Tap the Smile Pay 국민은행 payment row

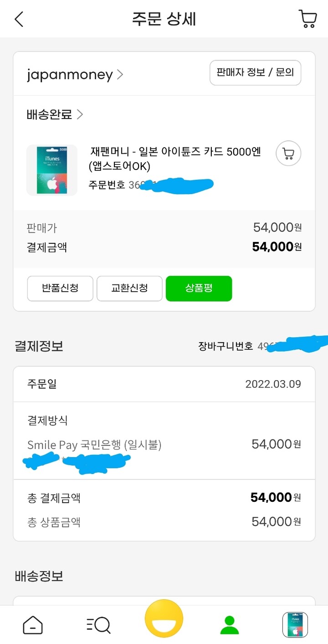(94, 444)
